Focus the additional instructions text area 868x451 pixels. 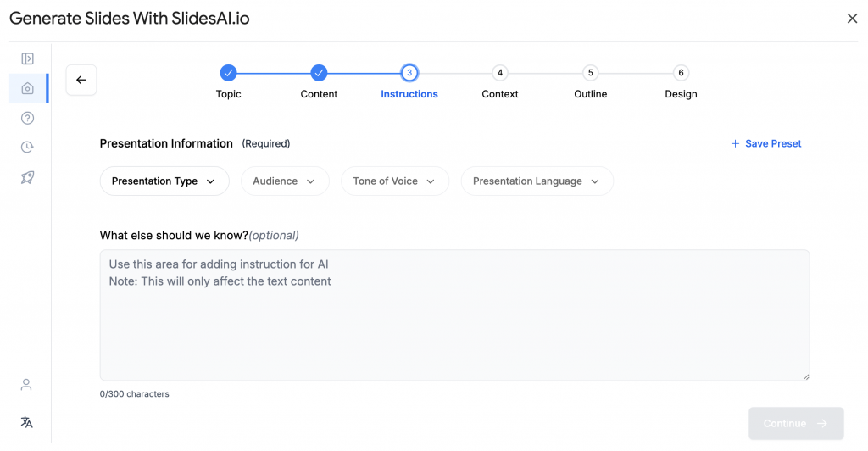click(x=454, y=315)
